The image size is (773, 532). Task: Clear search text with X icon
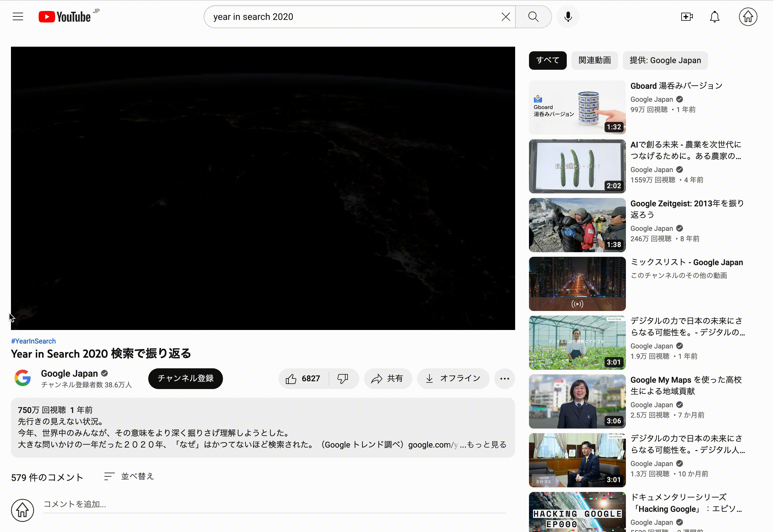pyautogui.click(x=505, y=17)
